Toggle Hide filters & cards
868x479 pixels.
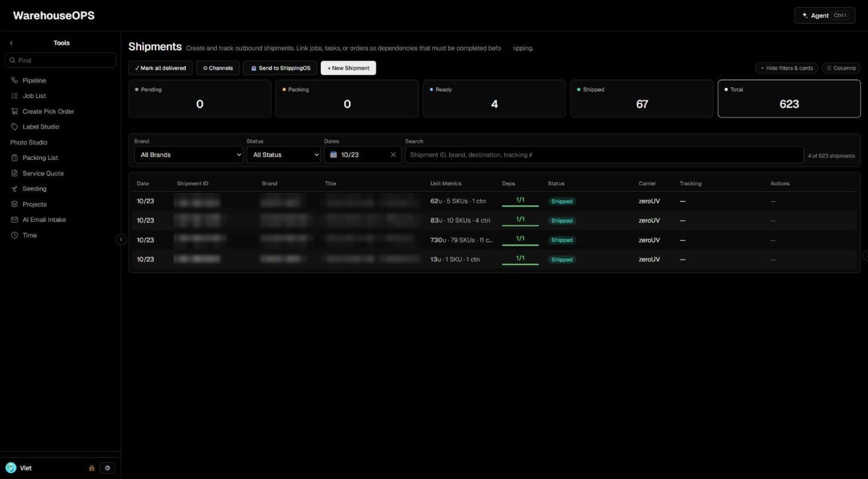click(787, 68)
